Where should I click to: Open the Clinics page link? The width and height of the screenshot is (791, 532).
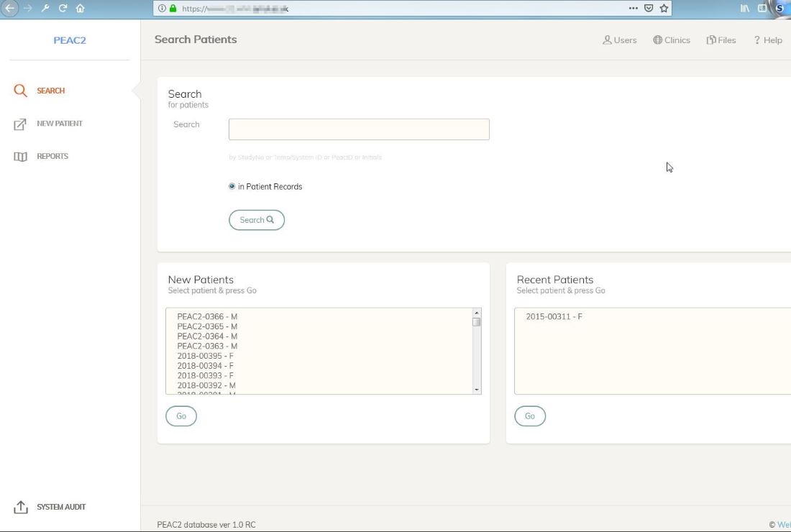coord(677,40)
